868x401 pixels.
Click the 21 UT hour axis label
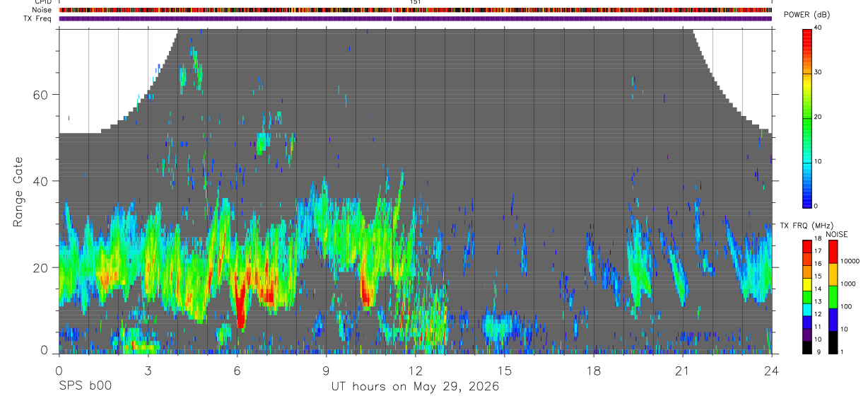pyautogui.click(x=683, y=371)
